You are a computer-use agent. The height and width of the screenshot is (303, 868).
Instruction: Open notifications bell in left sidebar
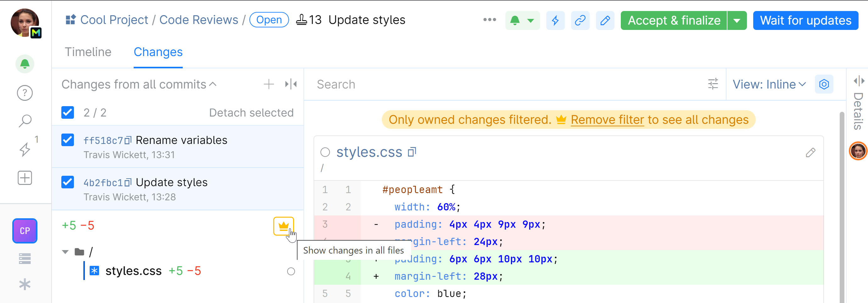tap(25, 63)
